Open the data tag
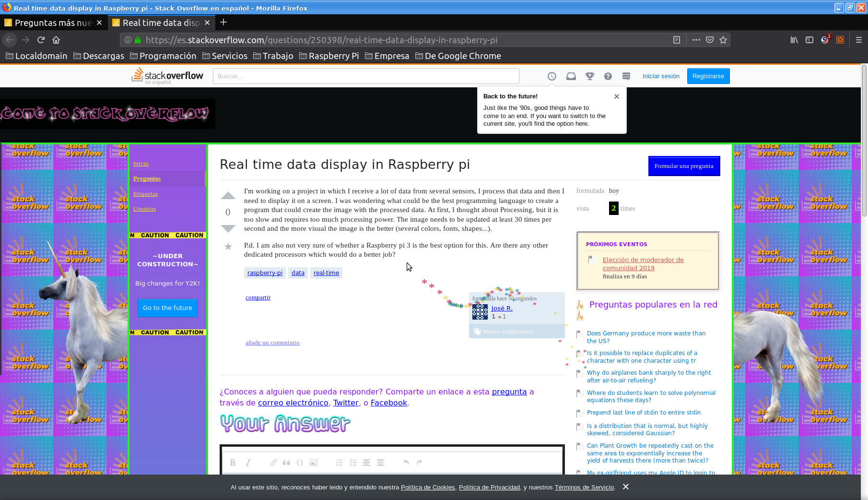 (298, 273)
